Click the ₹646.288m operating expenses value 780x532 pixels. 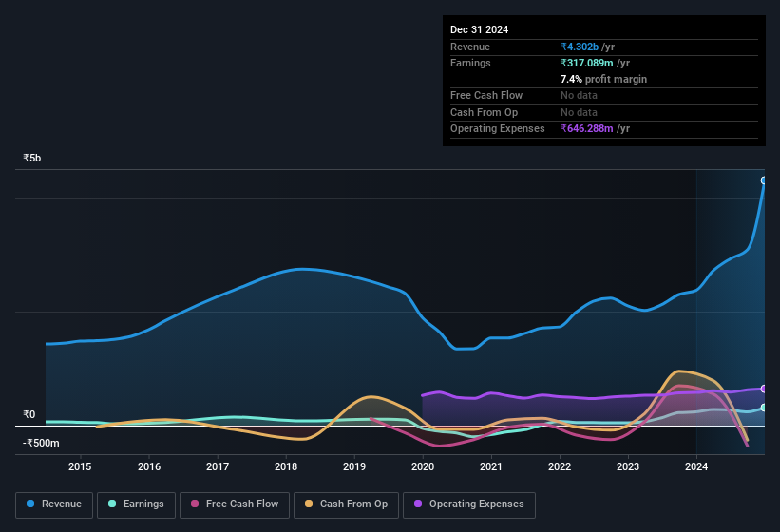[x=587, y=129]
